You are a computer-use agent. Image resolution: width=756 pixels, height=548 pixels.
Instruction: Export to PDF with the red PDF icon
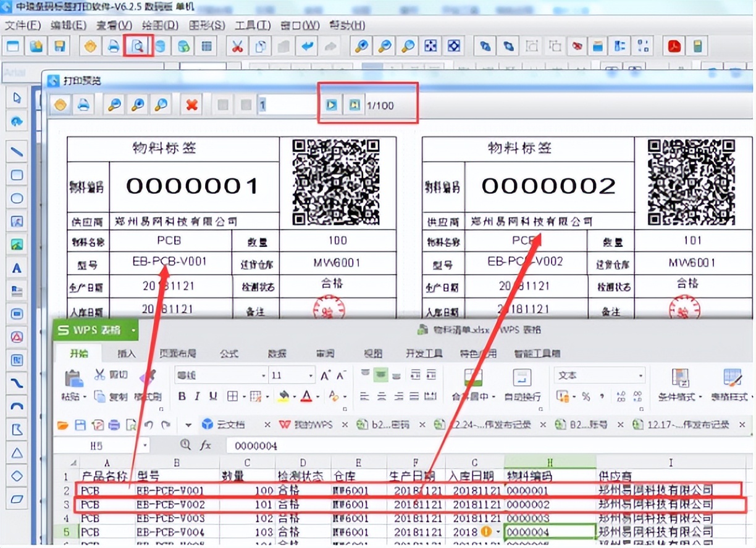point(674,46)
